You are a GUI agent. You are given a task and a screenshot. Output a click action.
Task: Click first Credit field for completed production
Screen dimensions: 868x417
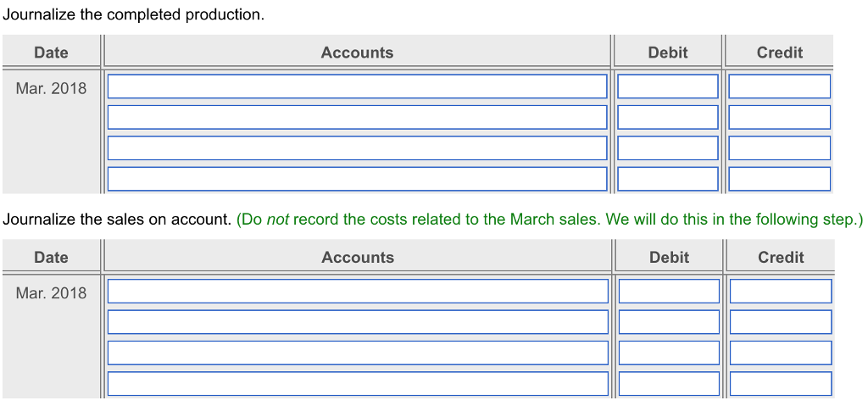[x=779, y=86]
